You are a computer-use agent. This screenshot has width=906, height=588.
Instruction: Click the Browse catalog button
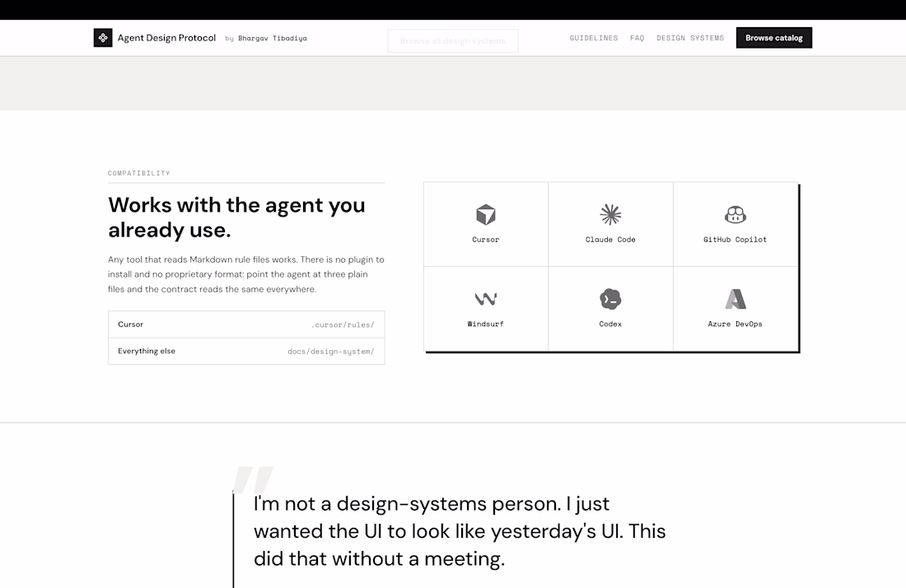[773, 38]
